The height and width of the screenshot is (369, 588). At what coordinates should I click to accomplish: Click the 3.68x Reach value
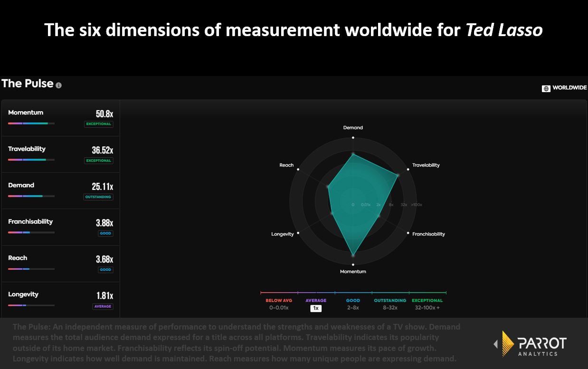(x=104, y=260)
